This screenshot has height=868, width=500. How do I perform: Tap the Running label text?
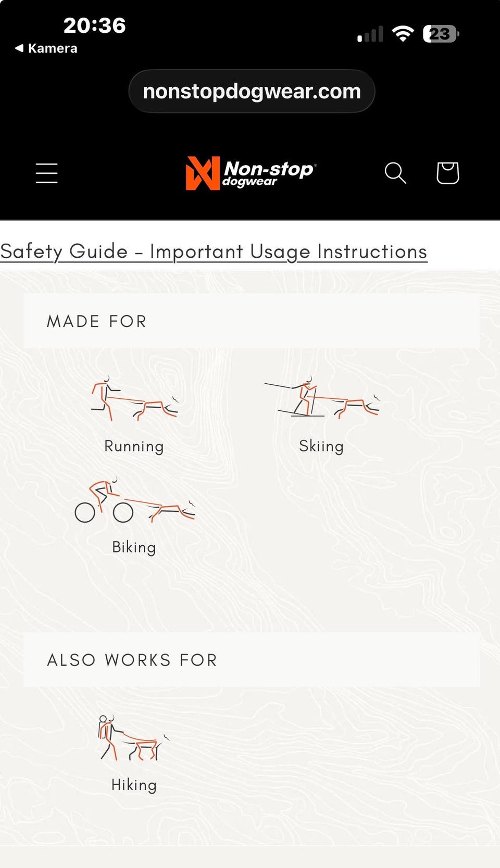[x=134, y=446]
